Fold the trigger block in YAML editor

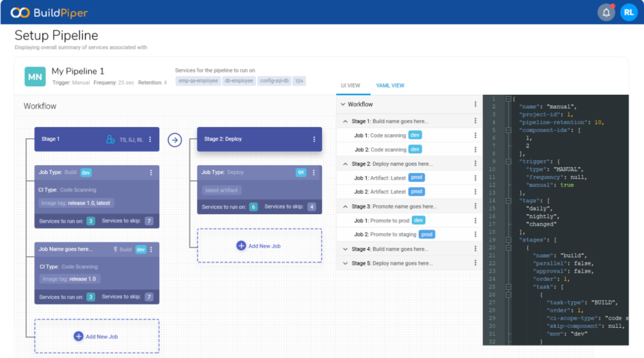[x=508, y=161]
